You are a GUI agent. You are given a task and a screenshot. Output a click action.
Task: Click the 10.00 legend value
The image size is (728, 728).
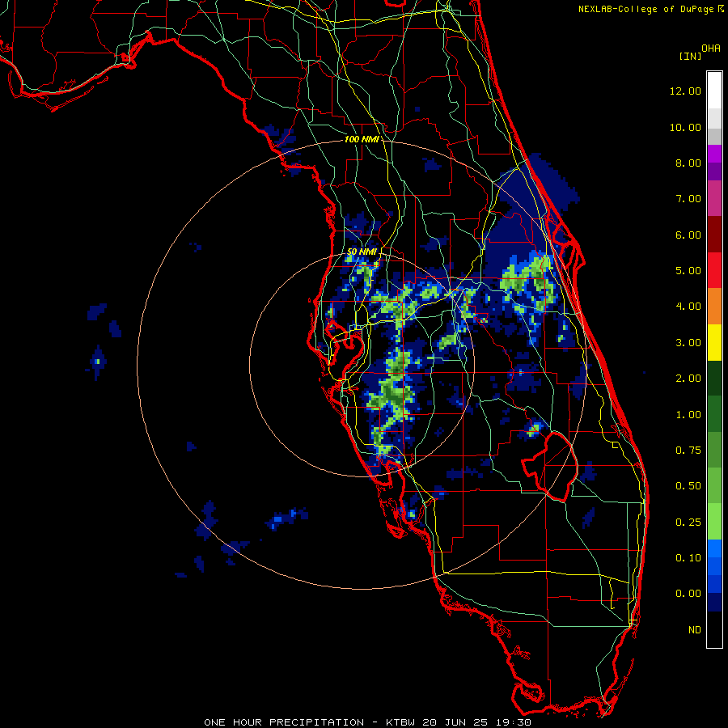pyautogui.click(x=685, y=127)
